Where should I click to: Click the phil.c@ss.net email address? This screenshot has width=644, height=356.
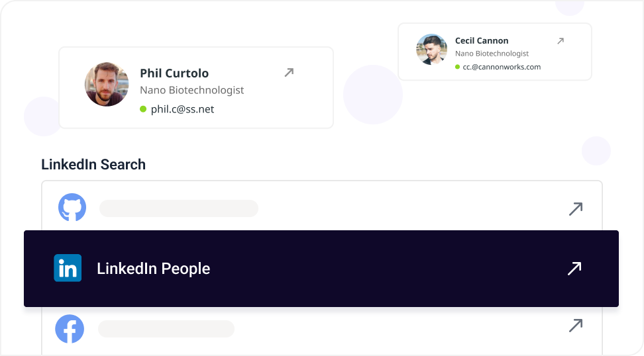(x=182, y=109)
